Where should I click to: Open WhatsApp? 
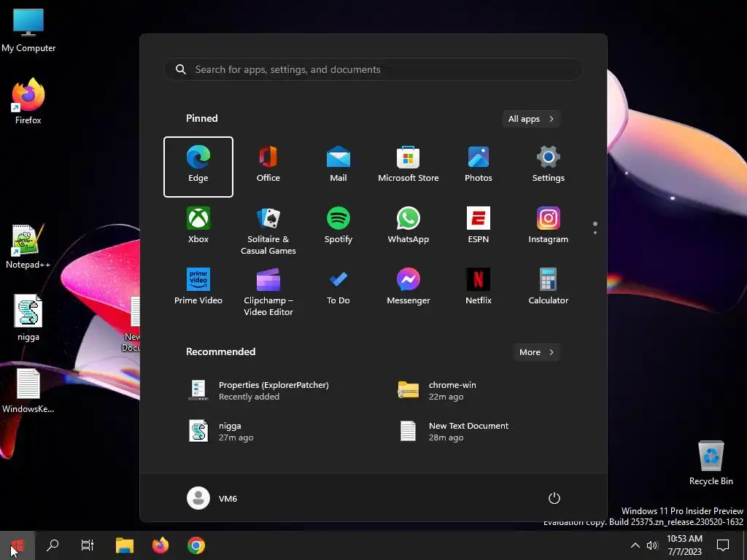coord(409,225)
